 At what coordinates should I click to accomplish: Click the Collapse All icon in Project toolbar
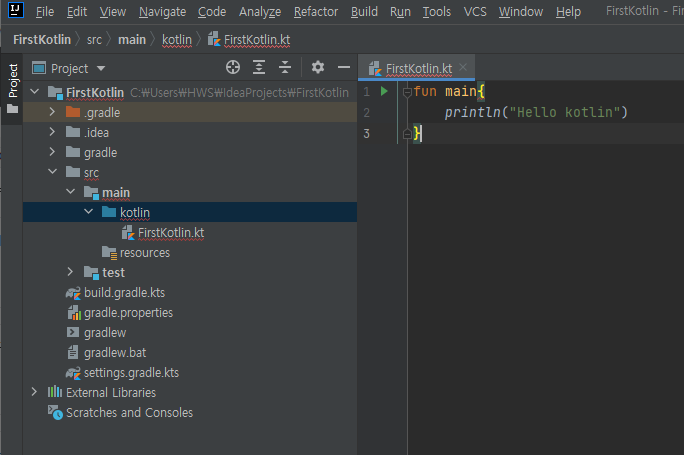tap(285, 67)
